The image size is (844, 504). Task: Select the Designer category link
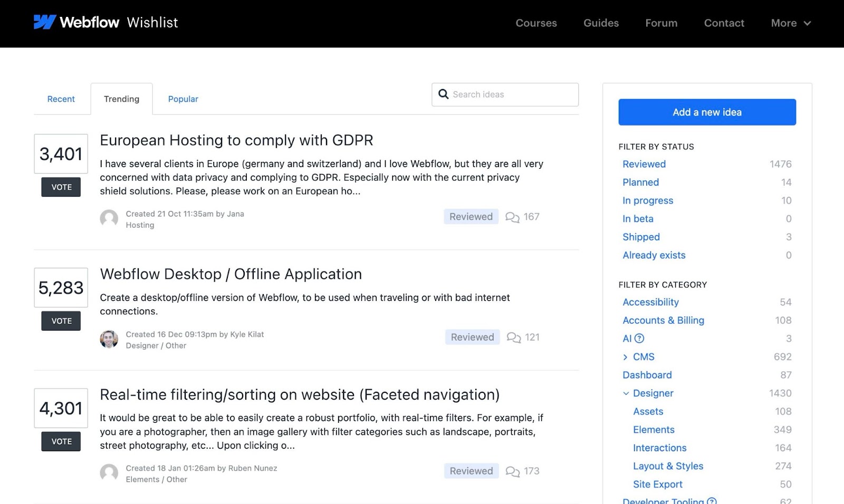(x=653, y=393)
